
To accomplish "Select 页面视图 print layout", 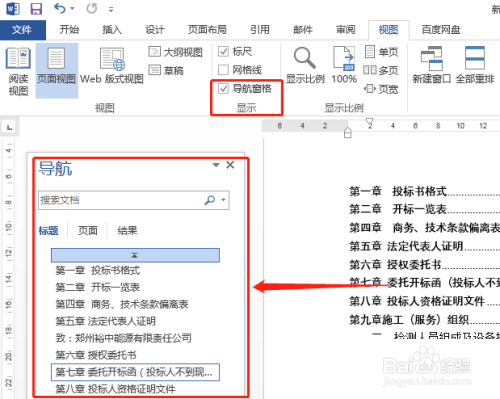I will 57,71.
